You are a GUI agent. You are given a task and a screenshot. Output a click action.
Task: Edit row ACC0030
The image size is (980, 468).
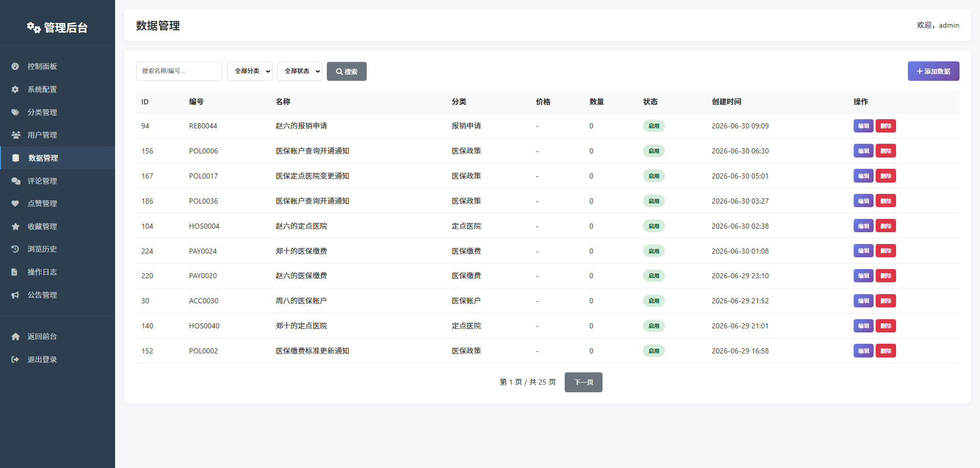tap(863, 301)
